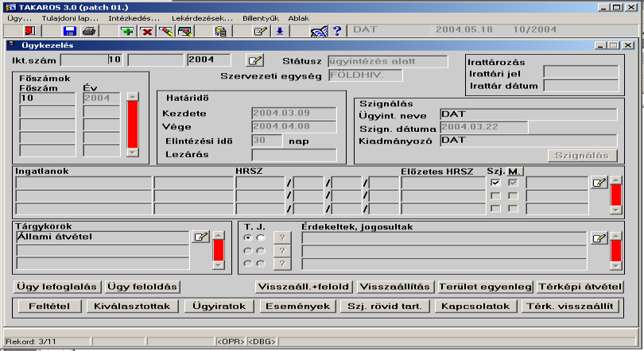
Task: Click the edit icon beside Állami átvétel
Action: [200, 237]
